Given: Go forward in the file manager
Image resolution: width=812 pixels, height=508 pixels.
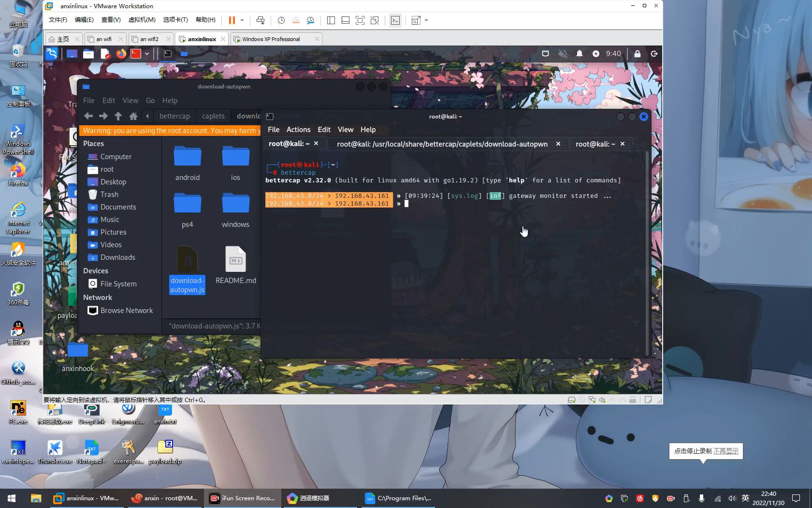Looking at the screenshot, I should point(103,116).
